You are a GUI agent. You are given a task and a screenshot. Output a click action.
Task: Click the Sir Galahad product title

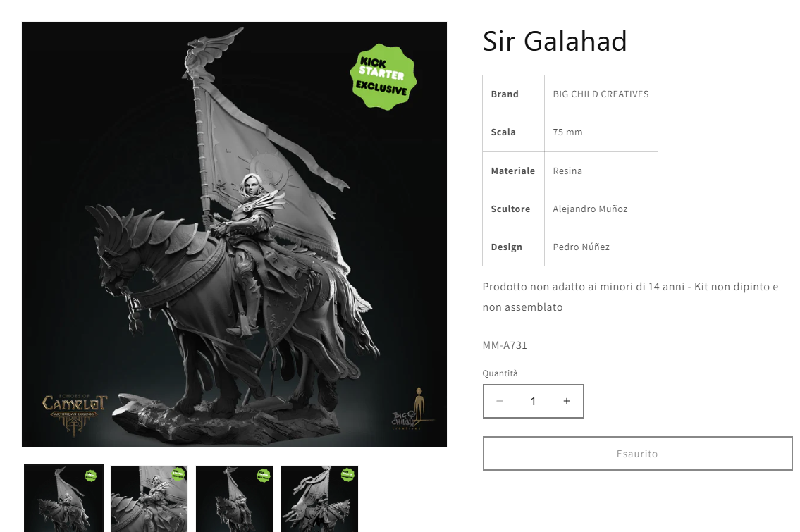coord(555,42)
